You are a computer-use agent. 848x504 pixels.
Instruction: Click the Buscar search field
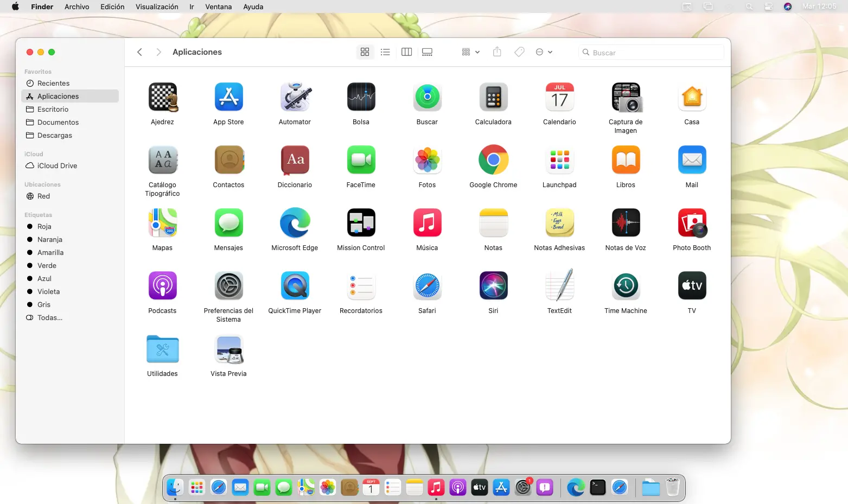tap(651, 53)
